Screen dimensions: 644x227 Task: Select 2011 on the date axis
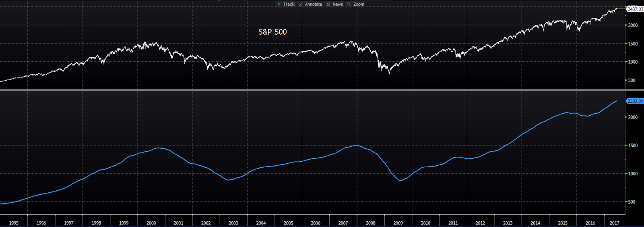click(x=453, y=223)
